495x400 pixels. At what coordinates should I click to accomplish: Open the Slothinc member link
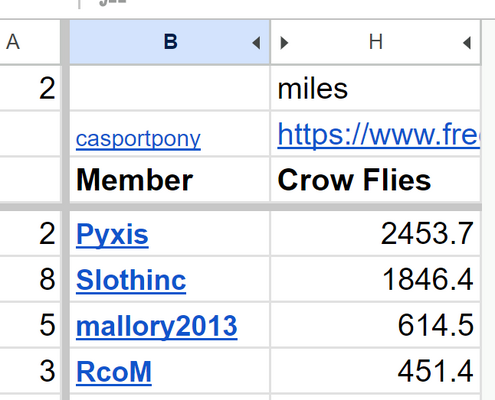pyautogui.click(x=131, y=280)
